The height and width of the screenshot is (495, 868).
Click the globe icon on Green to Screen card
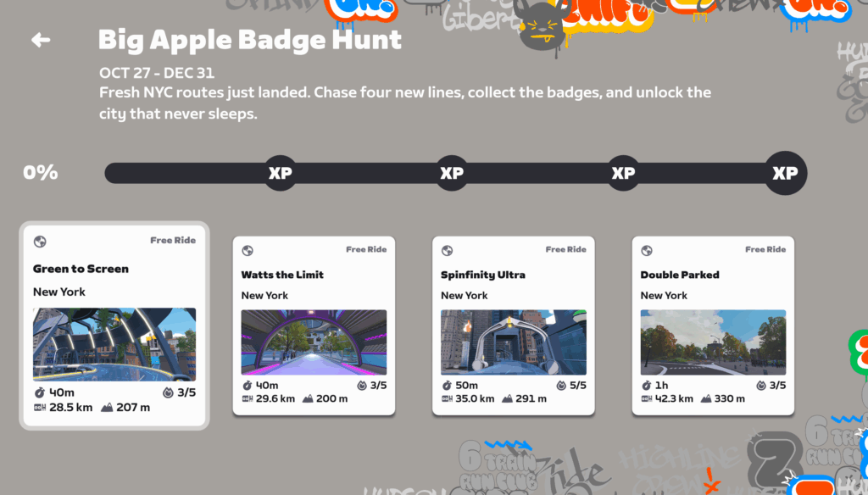click(x=40, y=242)
